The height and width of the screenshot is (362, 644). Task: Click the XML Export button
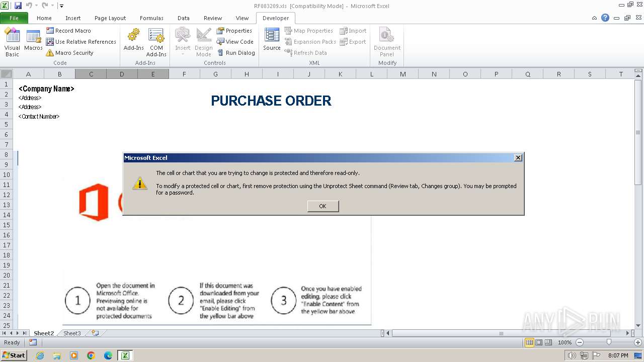[353, 42]
